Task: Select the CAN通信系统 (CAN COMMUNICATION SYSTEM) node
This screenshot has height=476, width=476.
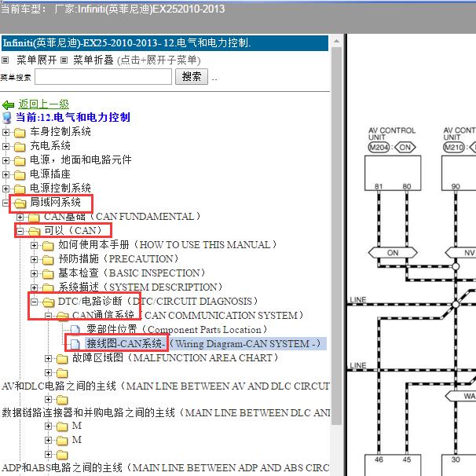Action: (188, 316)
